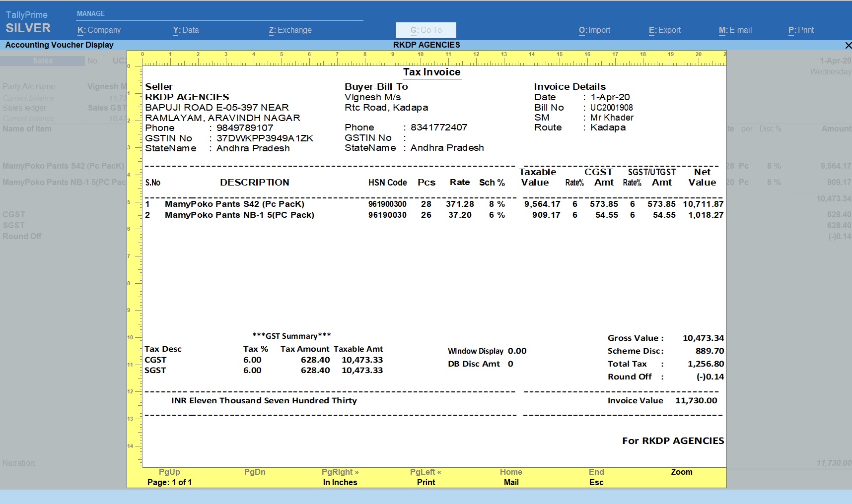852x504 pixels.
Task: Click Round Off ledger in background voucher
Action: (x=22, y=236)
